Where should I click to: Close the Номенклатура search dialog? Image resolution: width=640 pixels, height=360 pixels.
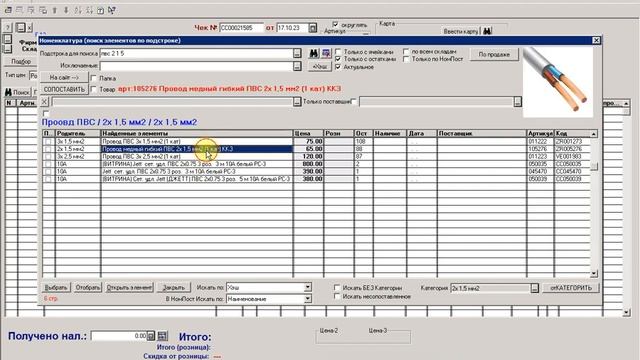pyautogui.click(x=596, y=40)
